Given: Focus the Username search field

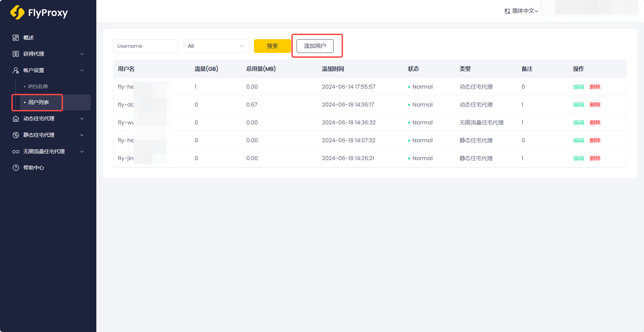Looking at the screenshot, I should pyautogui.click(x=146, y=46).
